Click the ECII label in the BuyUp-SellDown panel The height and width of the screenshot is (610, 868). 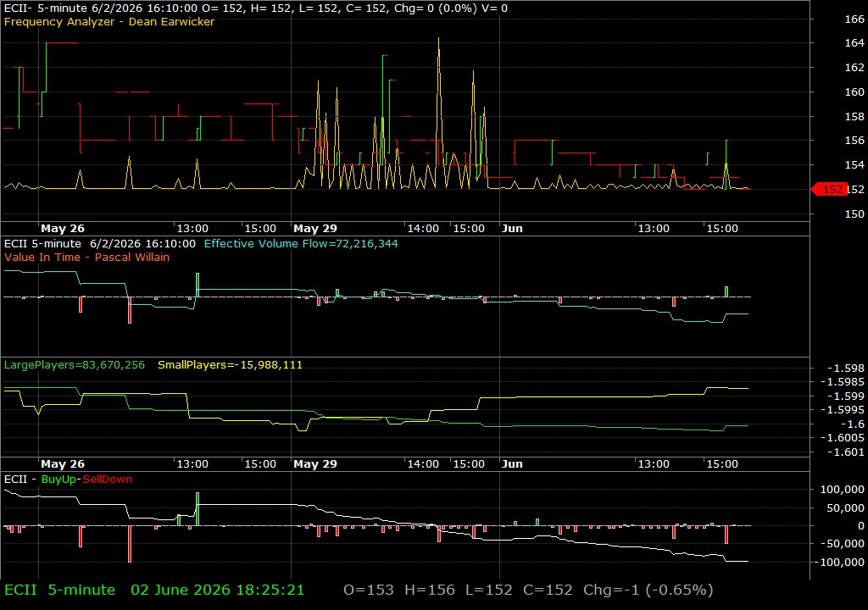pyautogui.click(x=15, y=480)
